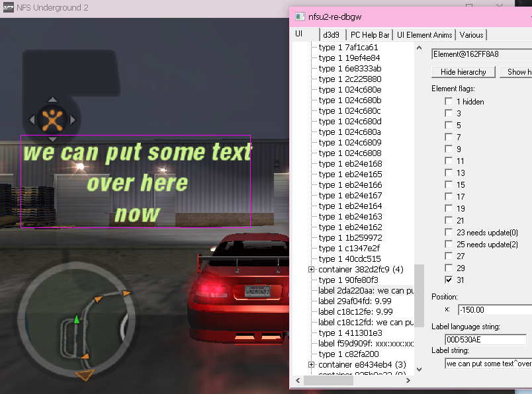Viewport: 532px width, 394px height.
Task: Expand container 382d2fc9 (4) node
Action: 311,270
